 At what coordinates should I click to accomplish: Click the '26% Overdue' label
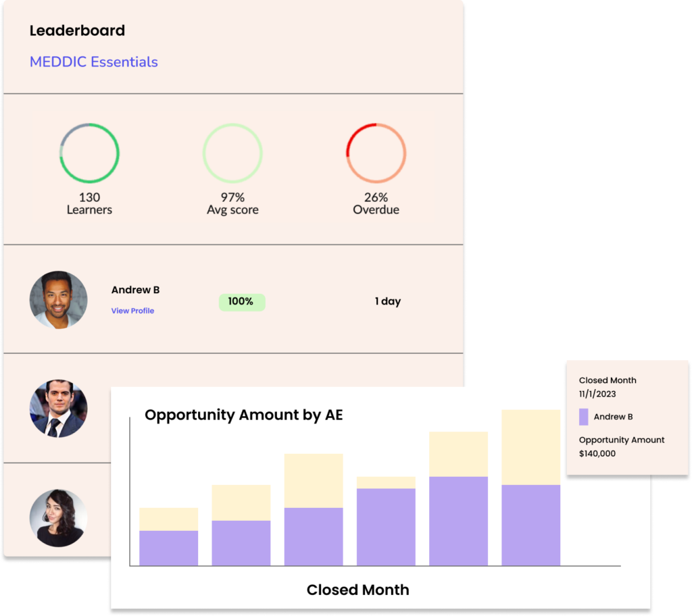click(x=376, y=203)
